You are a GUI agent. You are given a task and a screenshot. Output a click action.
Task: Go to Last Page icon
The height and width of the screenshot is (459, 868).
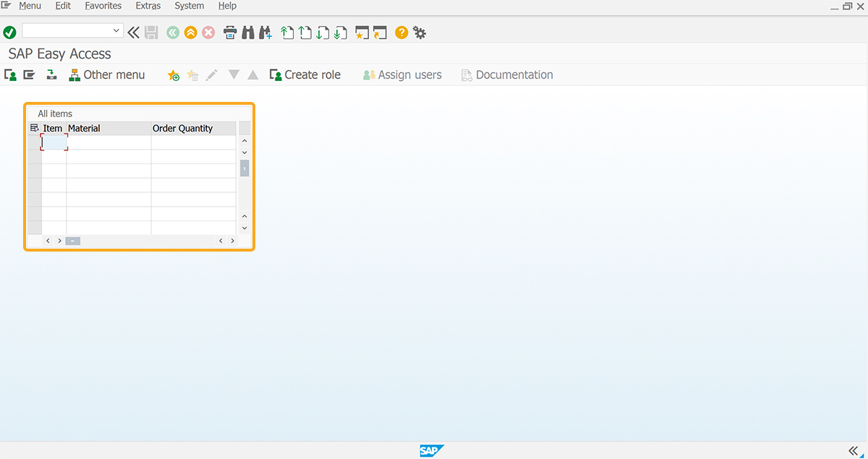click(341, 33)
